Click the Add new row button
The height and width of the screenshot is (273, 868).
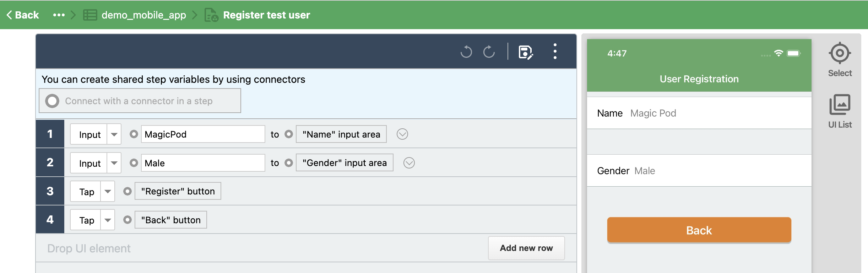pos(526,248)
